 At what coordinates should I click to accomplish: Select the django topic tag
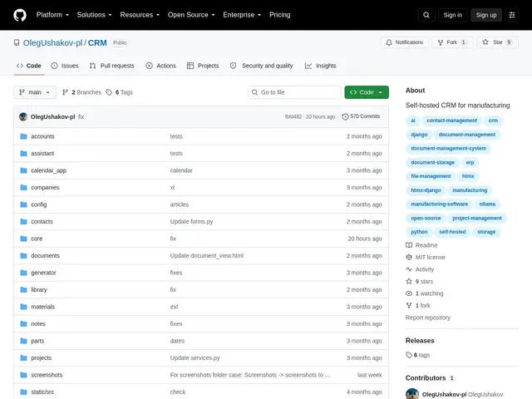click(x=419, y=135)
